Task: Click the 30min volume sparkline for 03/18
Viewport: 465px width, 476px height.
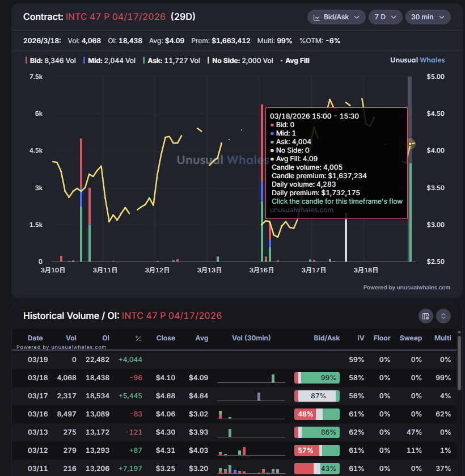Action: coord(251,378)
